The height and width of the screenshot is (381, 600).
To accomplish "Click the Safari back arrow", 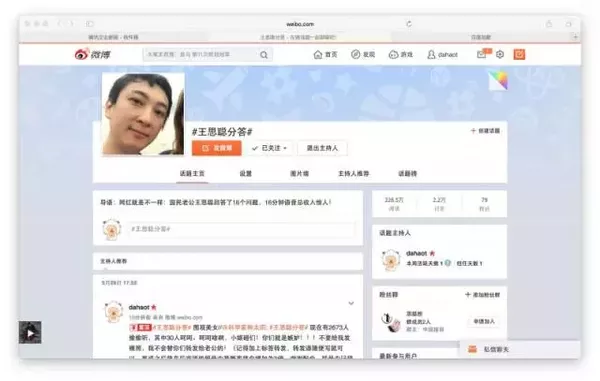I will tap(60, 24).
